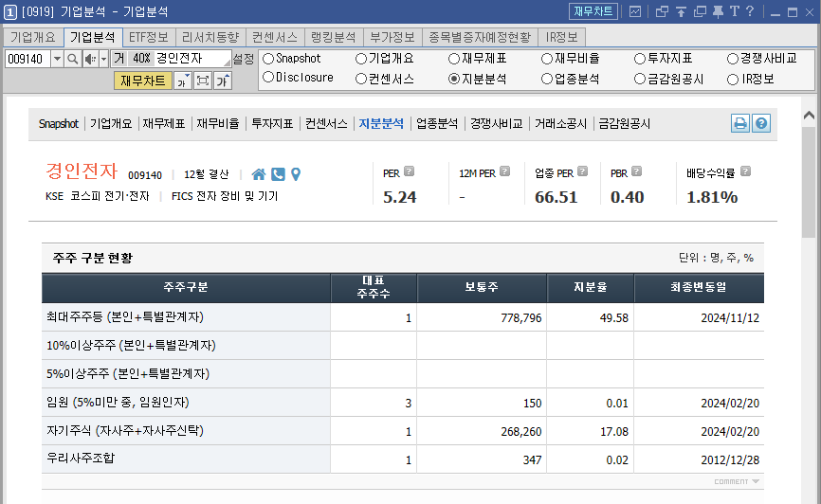
Task: Click the always-on-top arrow icon
Action: click(x=681, y=11)
